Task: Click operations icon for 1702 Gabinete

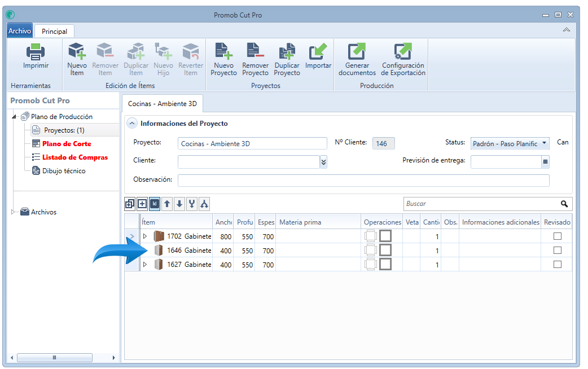Action: (371, 236)
